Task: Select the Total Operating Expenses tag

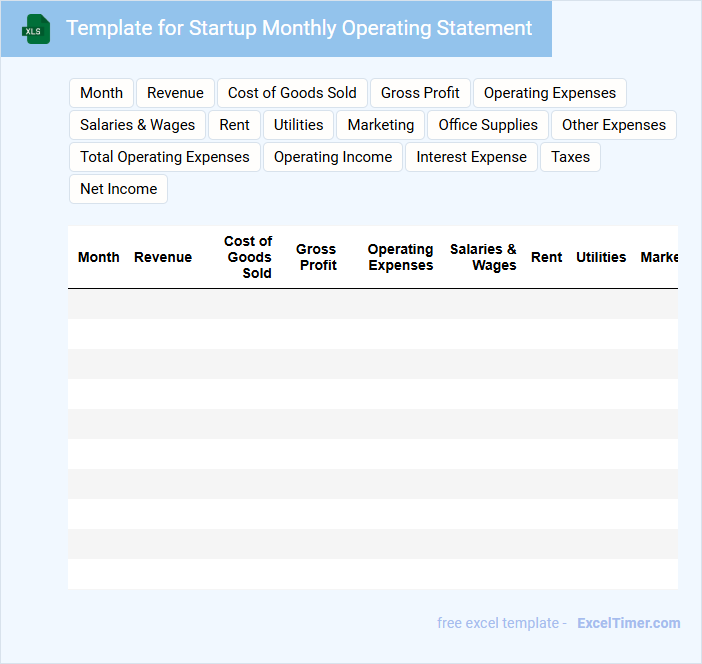Action: click(165, 157)
